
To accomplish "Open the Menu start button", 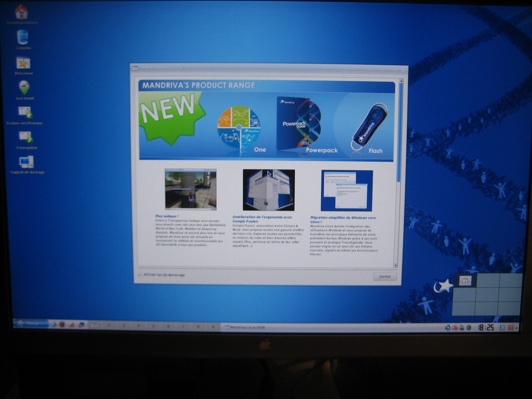I will [31, 324].
